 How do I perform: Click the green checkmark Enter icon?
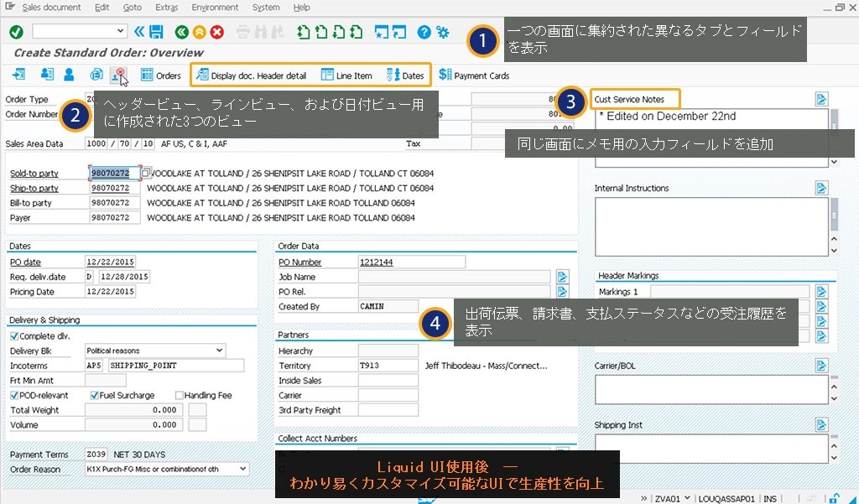coord(17,32)
